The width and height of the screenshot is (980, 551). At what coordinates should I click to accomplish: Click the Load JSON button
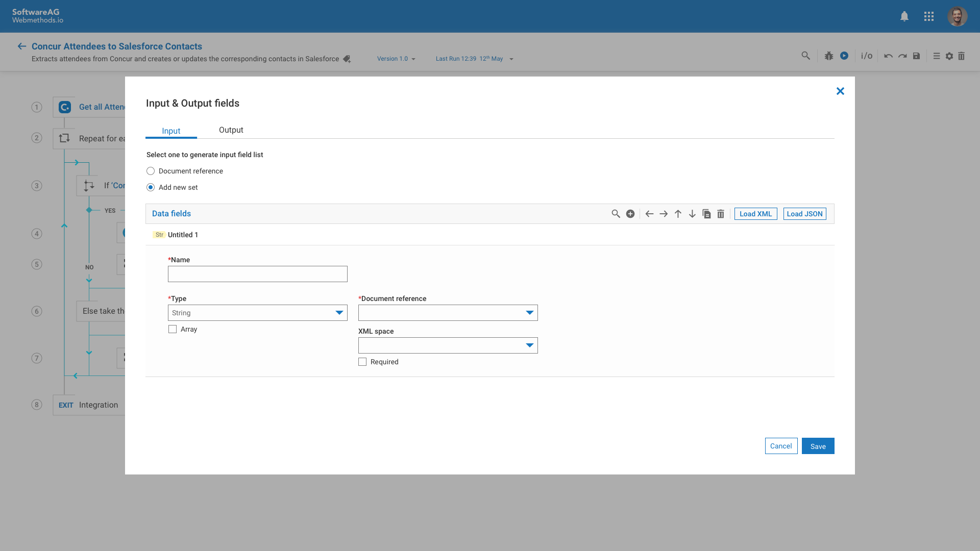[x=805, y=214]
